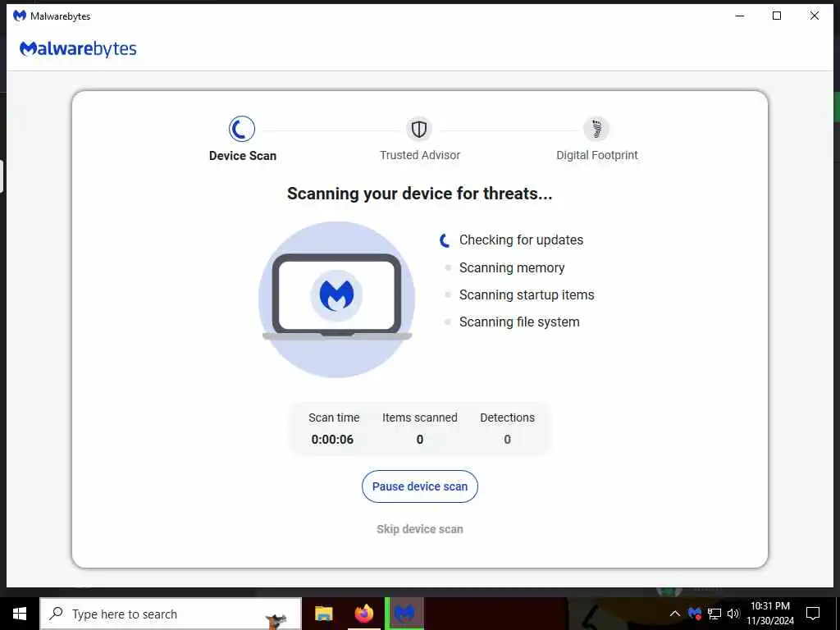Click the Malwarebytes logo in header

[x=78, y=48]
